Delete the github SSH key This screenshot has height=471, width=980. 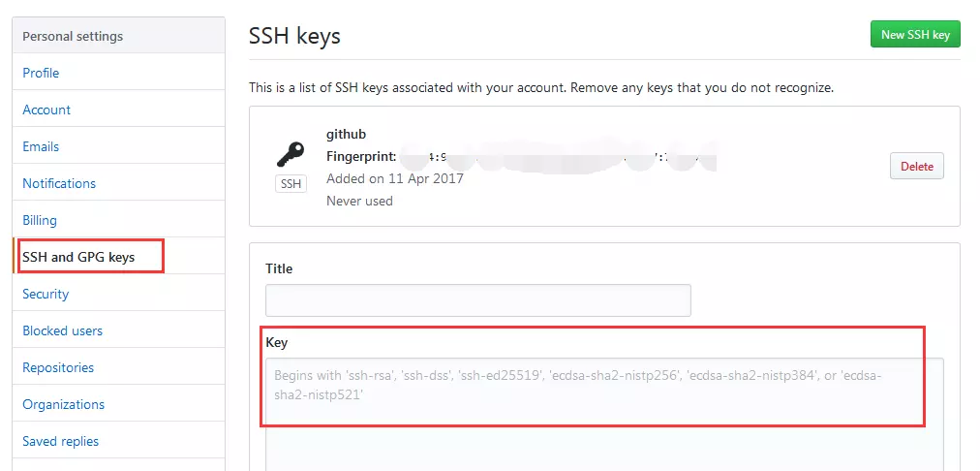[x=917, y=167]
